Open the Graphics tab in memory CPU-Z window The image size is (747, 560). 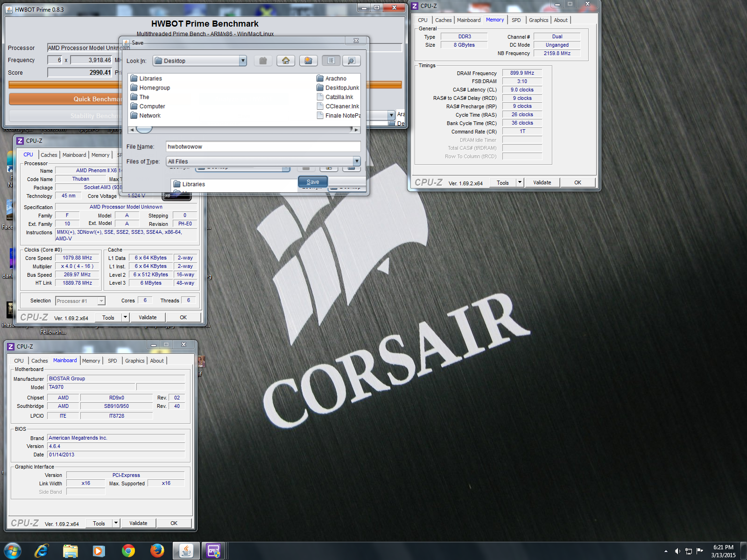point(538,20)
